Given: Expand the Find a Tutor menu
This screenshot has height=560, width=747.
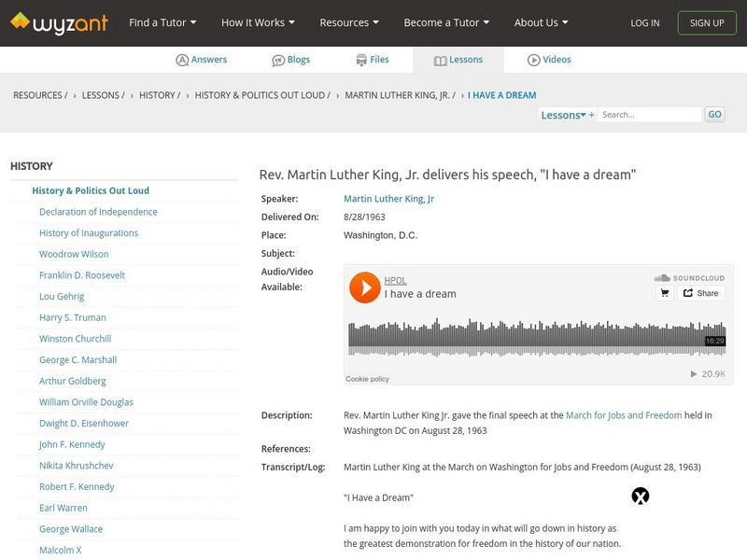Looking at the screenshot, I should point(162,22).
